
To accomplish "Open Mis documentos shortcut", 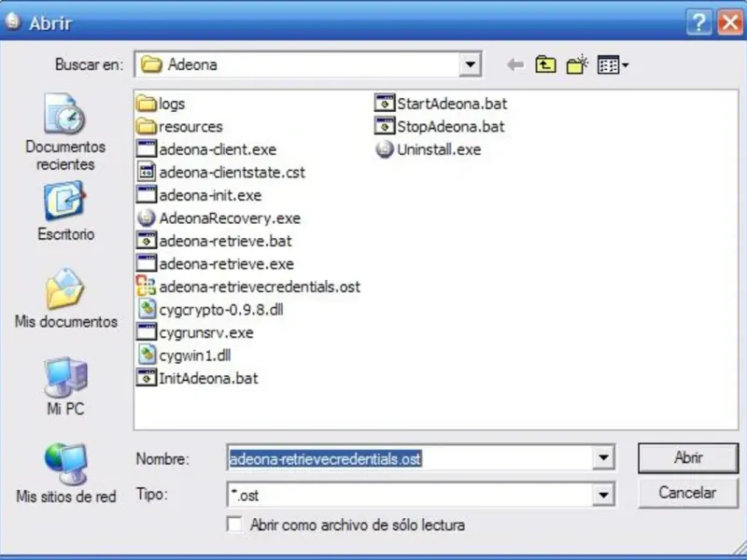I will coord(65,299).
